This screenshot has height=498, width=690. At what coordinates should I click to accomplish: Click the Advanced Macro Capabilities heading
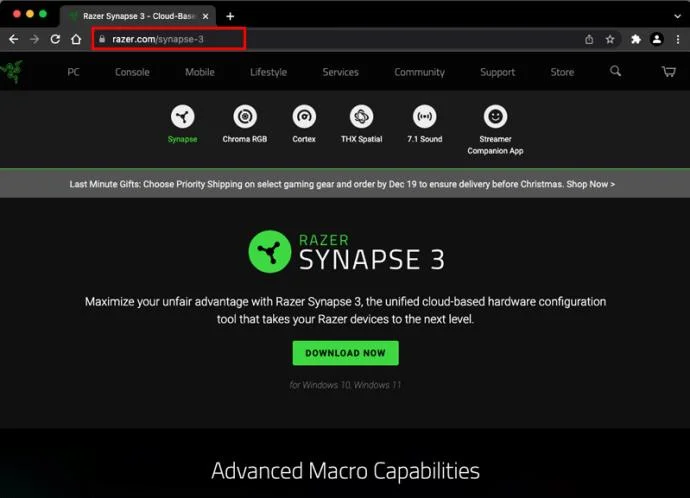(x=345, y=471)
